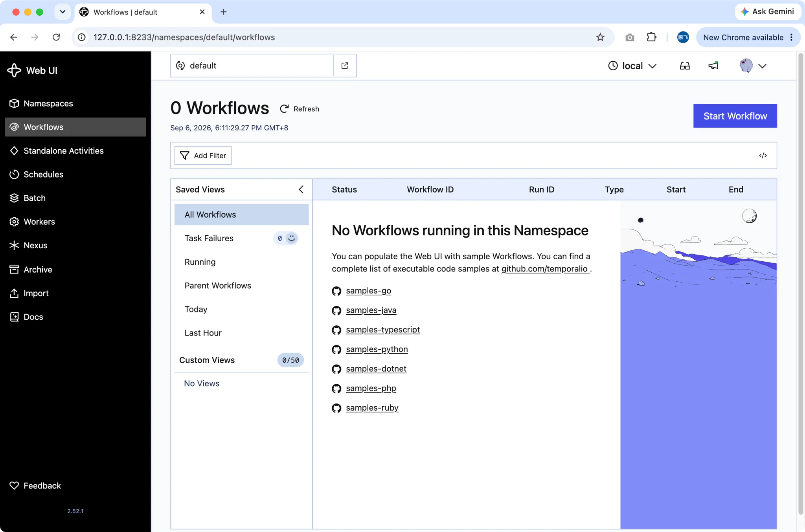Image resolution: width=805 pixels, height=532 pixels.
Task: Click the GitHub icon beside samples-ruby
Action: coord(336,408)
